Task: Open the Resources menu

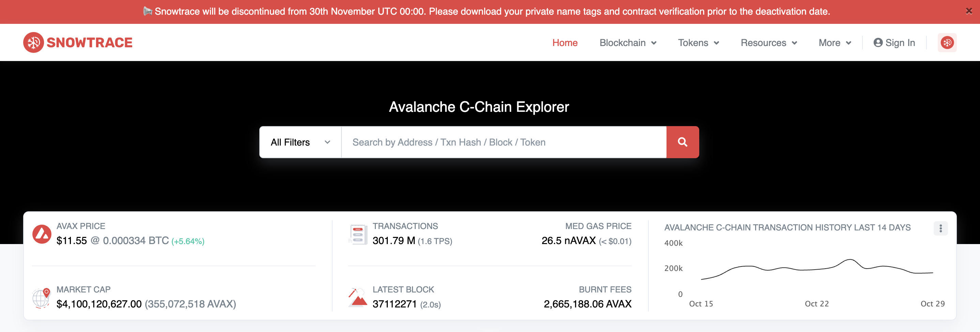Action: pyautogui.click(x=768, y=43)
